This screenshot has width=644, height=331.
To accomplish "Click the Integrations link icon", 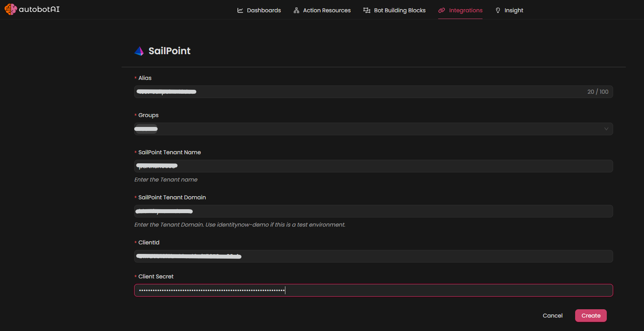I will [442, 10].
